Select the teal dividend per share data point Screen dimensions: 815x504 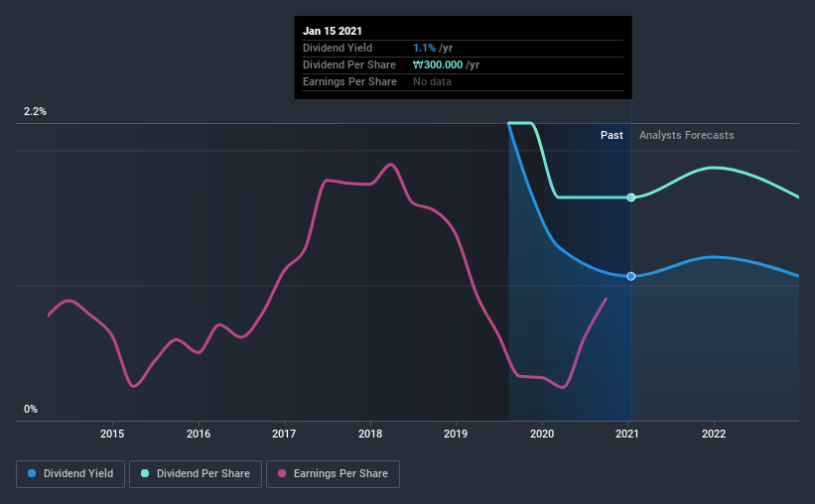click(631, 197)
